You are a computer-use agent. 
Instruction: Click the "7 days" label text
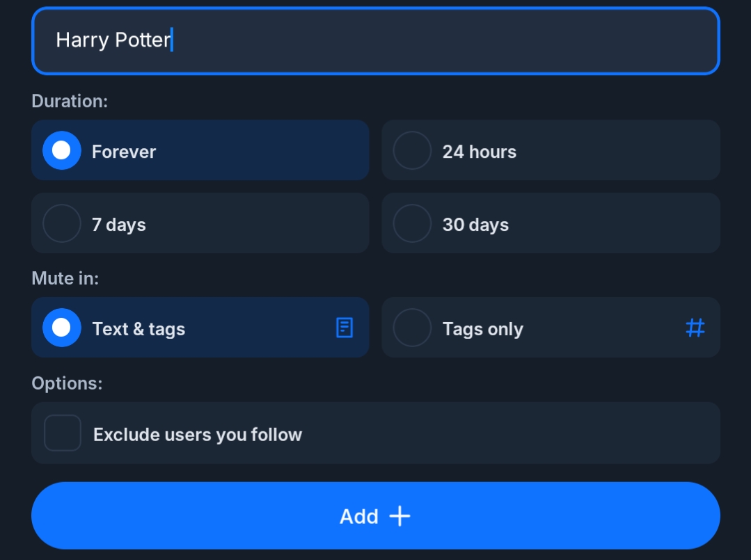(x=119, y=225)
